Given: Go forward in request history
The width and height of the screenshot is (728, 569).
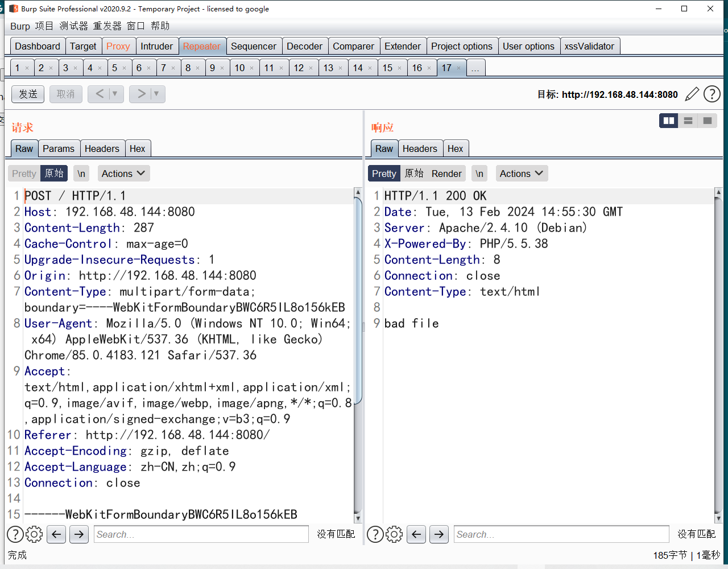Looking at the screenshot, I should pos(140,94).
